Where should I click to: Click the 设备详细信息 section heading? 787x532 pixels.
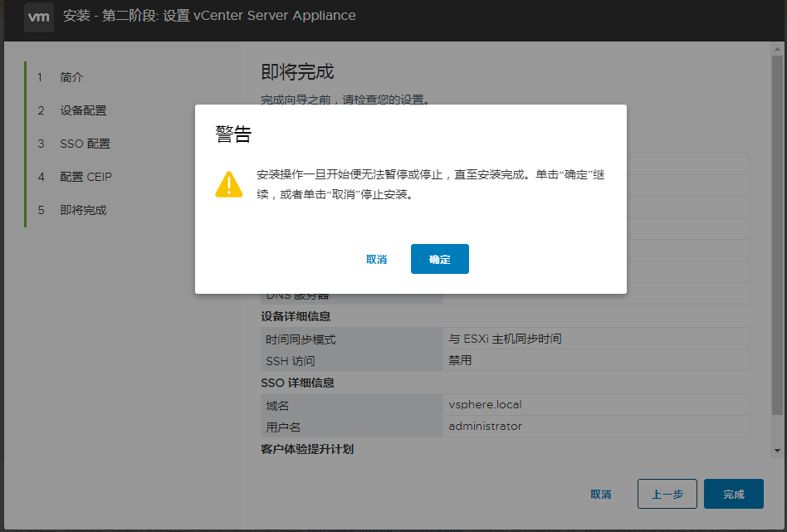tap(296, 316)
